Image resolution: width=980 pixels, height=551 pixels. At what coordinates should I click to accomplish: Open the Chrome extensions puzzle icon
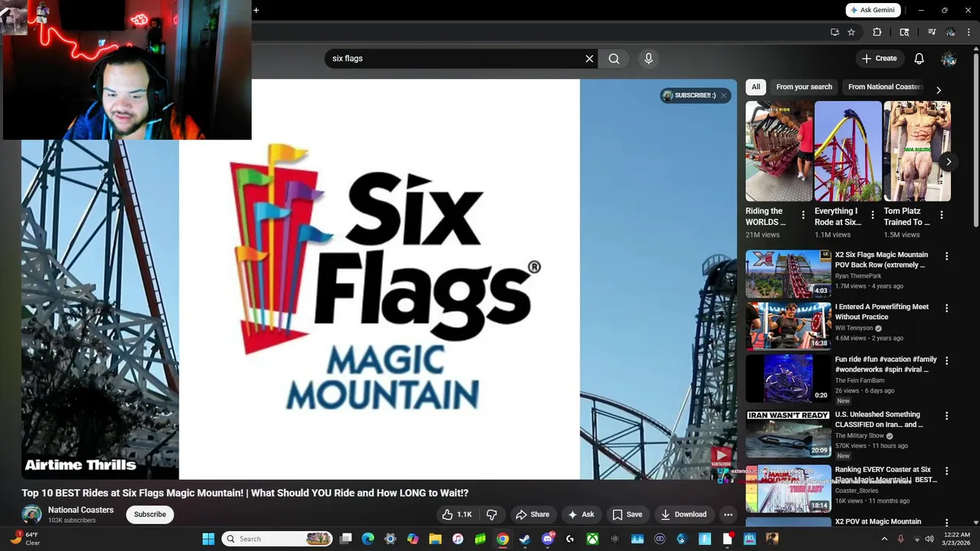coord(877,32)
